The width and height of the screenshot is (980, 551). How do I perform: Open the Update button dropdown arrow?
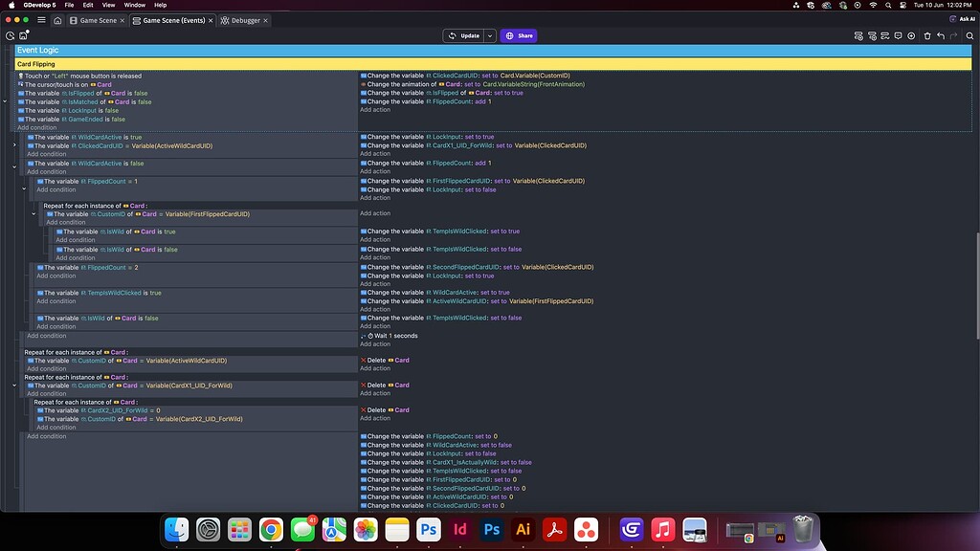[490, 35]
